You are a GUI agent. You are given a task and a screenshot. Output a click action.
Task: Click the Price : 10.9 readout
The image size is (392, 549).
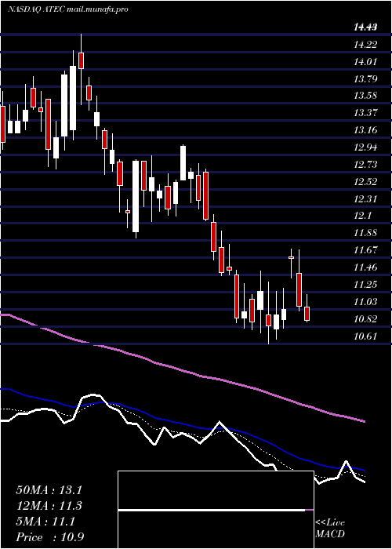tap(49, 537)
